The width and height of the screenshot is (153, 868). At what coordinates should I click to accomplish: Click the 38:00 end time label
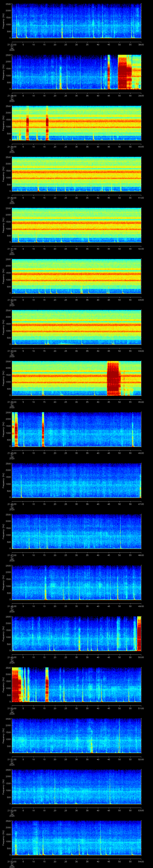pyautogui.click(x=141, y=44)
